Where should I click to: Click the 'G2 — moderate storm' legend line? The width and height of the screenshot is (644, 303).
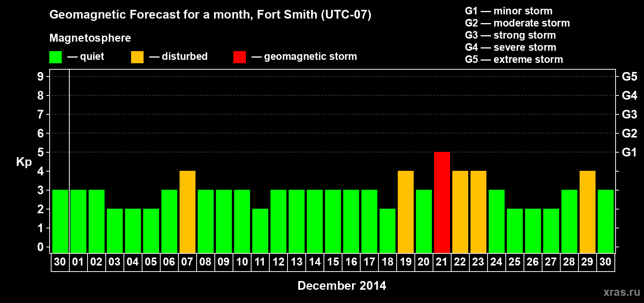[x=517, y=23]
